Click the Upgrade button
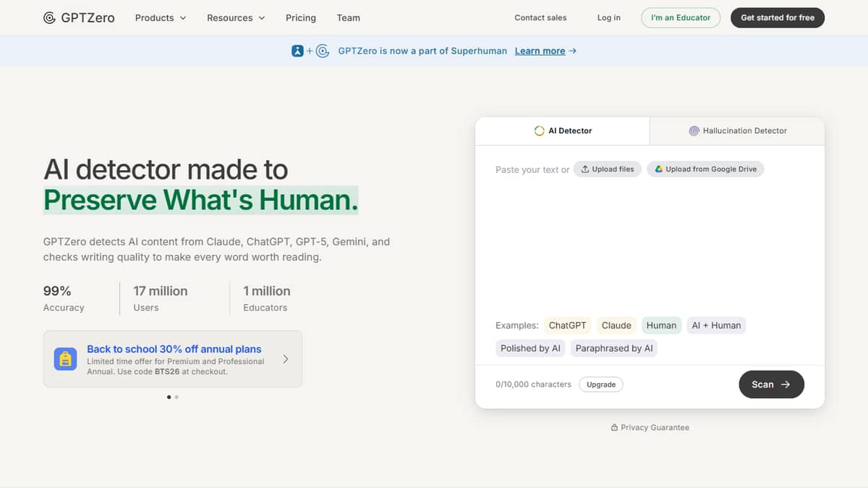868x488 pixels. pos(601,384)
